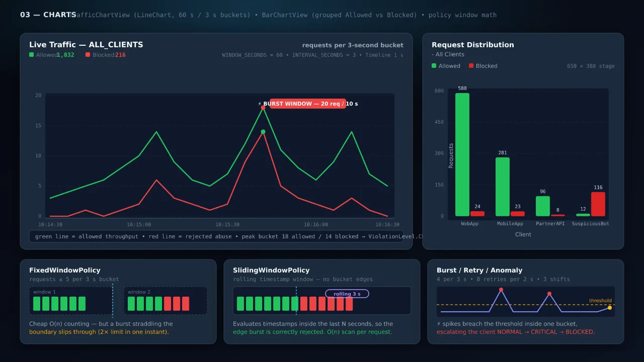Pick the red PartnerAPI bar labeled 8
The height and width of the screenshot is (362, 644).
click(x=558, y=215)
